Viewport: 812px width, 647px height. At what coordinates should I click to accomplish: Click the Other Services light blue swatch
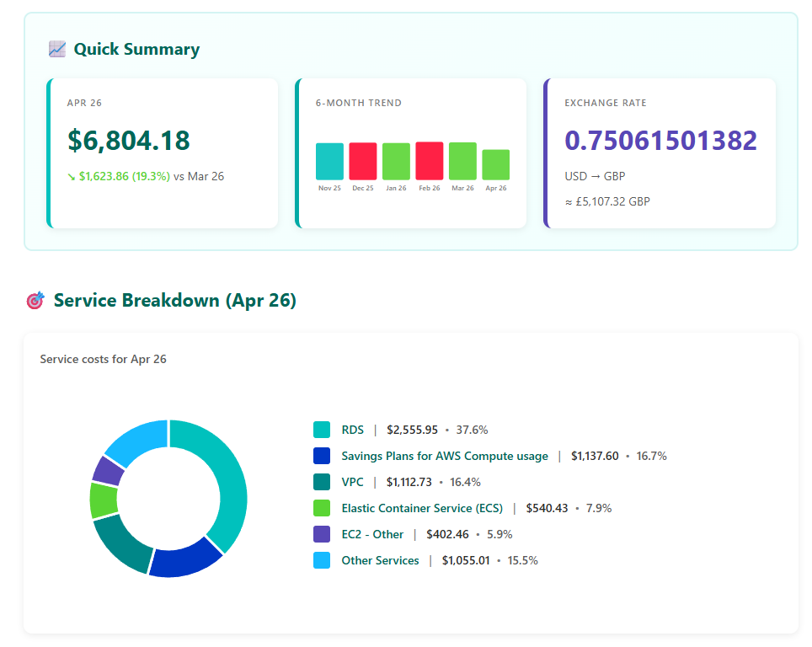[x=322, y=560]
